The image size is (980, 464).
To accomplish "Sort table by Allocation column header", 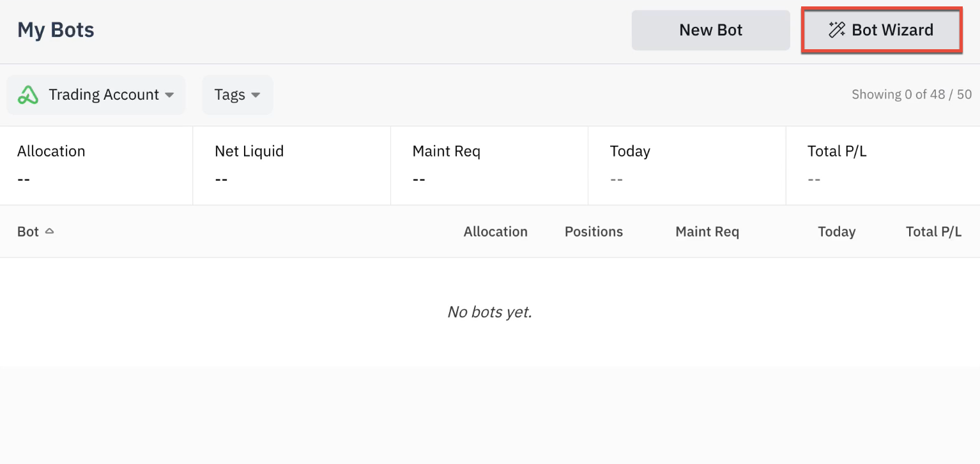I will (x=496, y=231).
